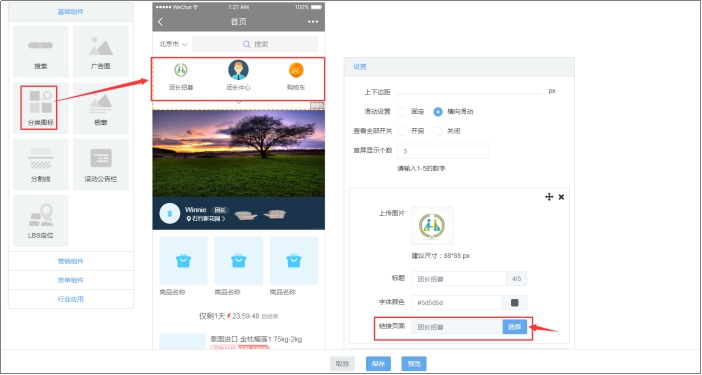Click the phone preview 搜索 search box
This screenshot has height=375, width=702.
pyautogui.click(x=255, y=44)
